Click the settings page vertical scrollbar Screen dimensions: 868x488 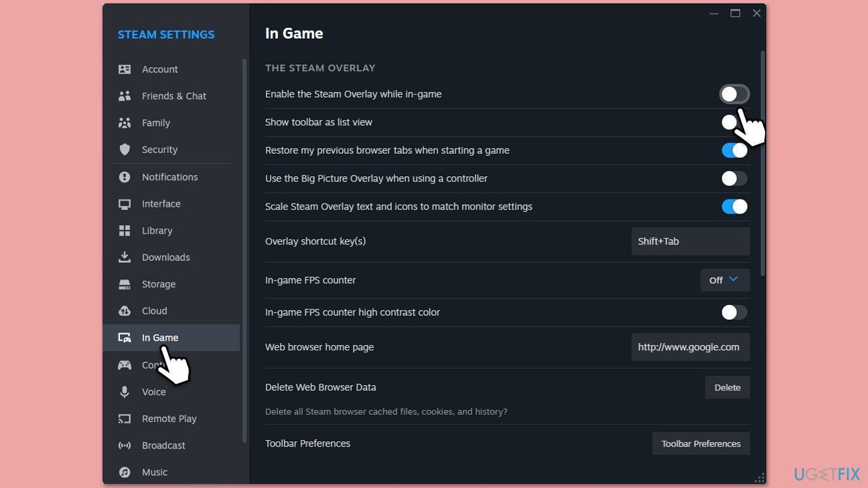762,163
